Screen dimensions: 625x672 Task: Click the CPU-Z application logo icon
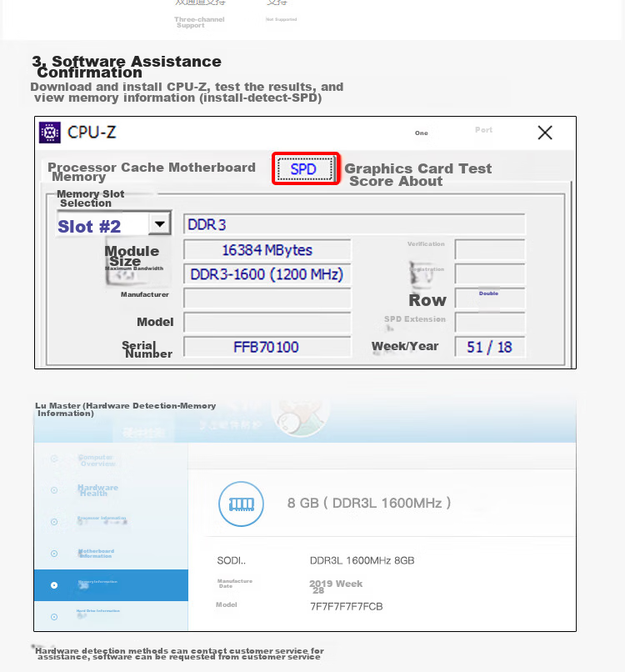click(50, 133)
